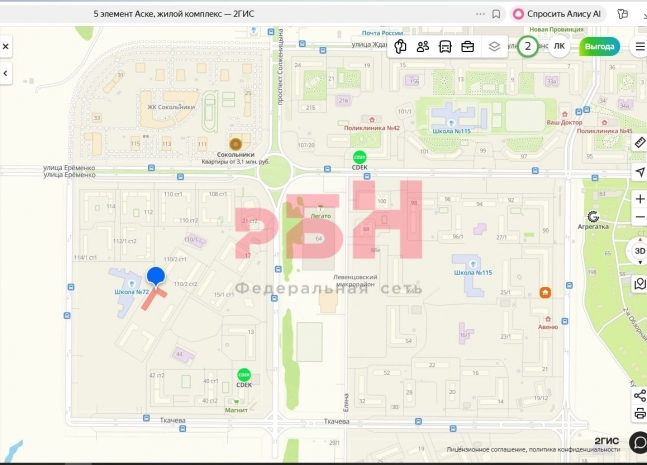Click the проспект Солженицына street label
The image size is (647, 465).
pos(281,67)
